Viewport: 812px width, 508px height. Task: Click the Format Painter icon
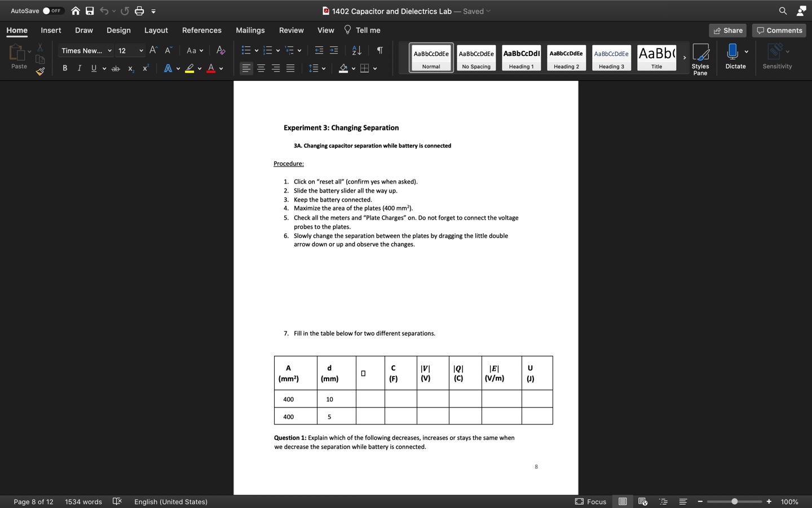[40, 72]
